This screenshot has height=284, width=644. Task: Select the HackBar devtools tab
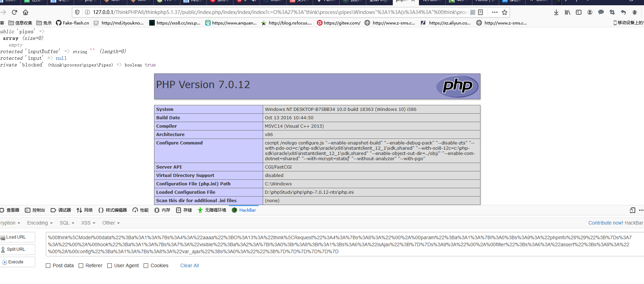(244, 210)
